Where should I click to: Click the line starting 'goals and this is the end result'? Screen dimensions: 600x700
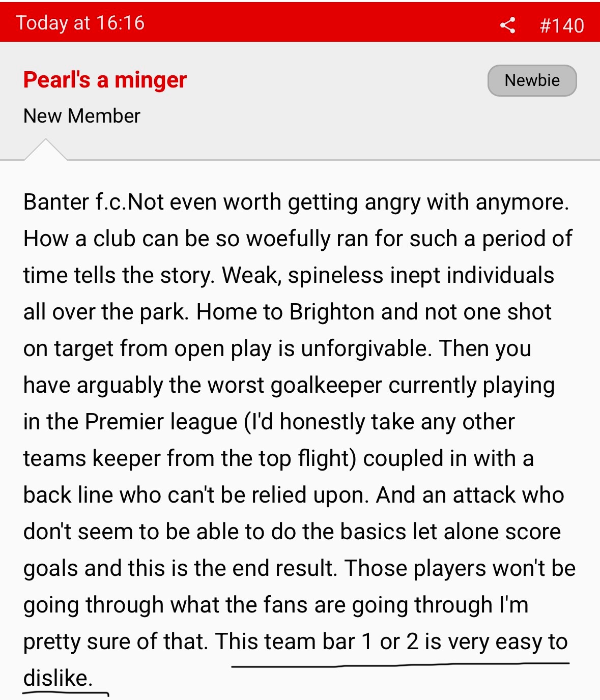[299, 569]
